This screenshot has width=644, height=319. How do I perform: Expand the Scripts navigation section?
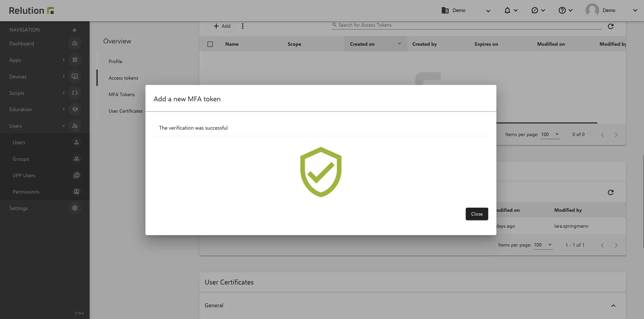point(63,93)
